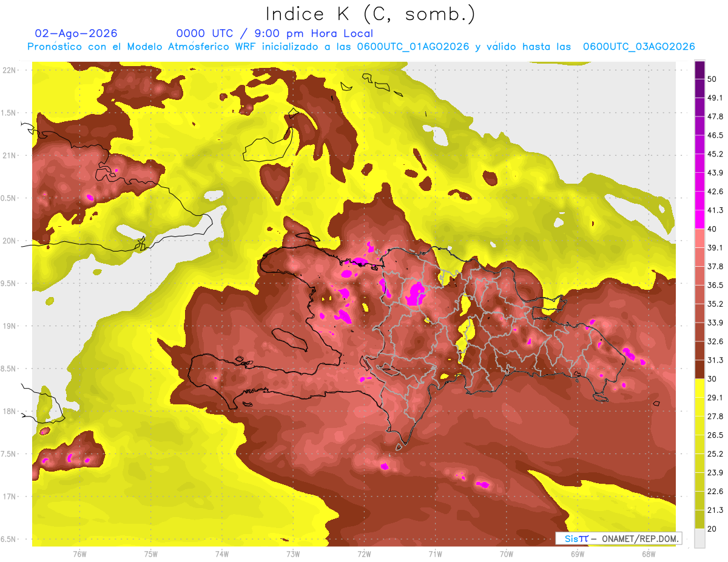Click the 72W longitude label

[x=364, y=554]
